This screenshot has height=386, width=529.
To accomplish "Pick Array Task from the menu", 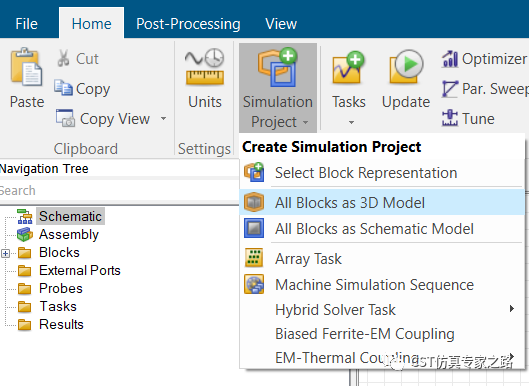I will (308, 258).
